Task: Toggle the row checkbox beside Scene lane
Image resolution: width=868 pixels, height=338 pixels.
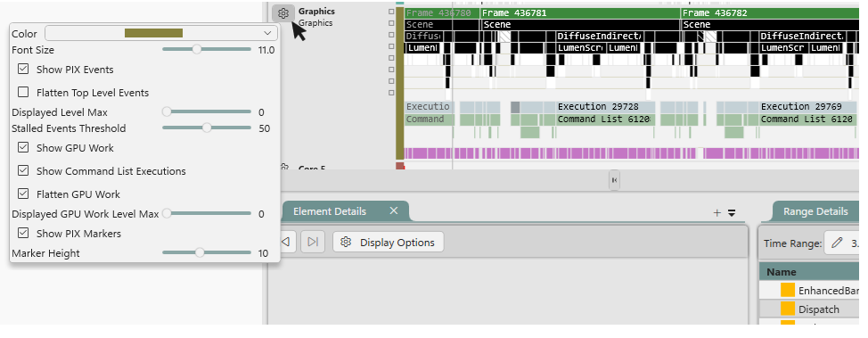Action: click(x=391, y=23)
